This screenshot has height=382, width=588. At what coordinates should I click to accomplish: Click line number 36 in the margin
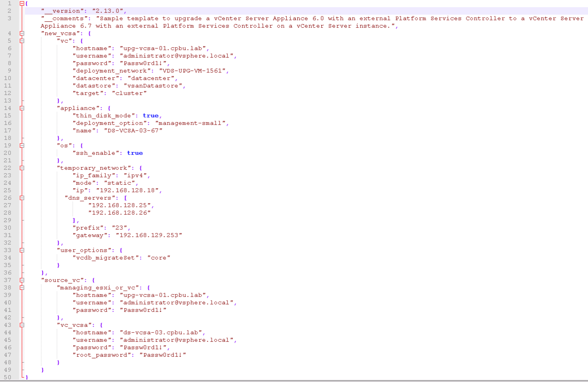pyautogui.click(x=7, y=273)
